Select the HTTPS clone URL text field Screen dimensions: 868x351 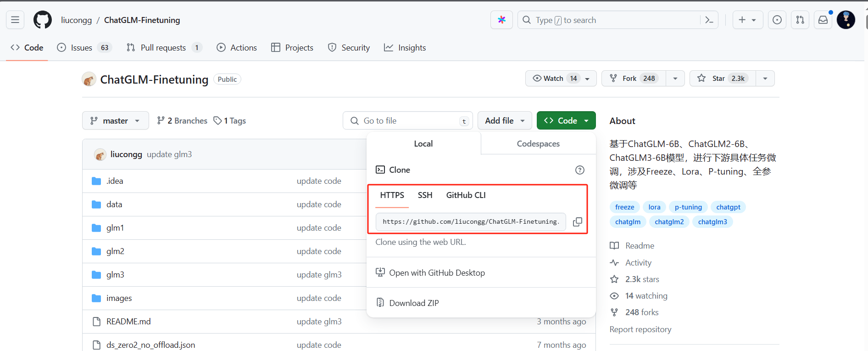pos(471,221)
